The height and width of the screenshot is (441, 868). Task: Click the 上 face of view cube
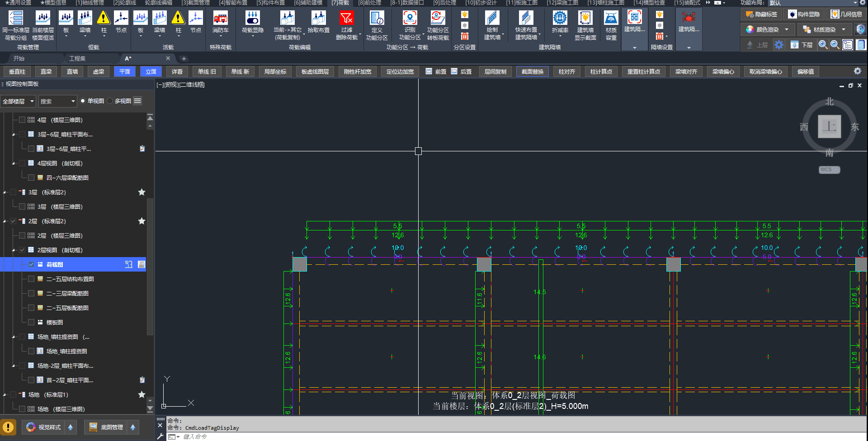829,127
